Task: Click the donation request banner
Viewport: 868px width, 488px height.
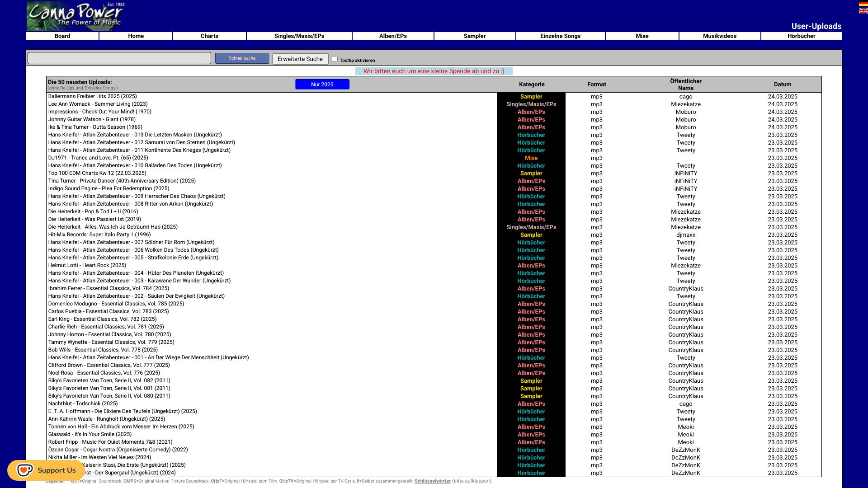Action: (x=434, y=71)
